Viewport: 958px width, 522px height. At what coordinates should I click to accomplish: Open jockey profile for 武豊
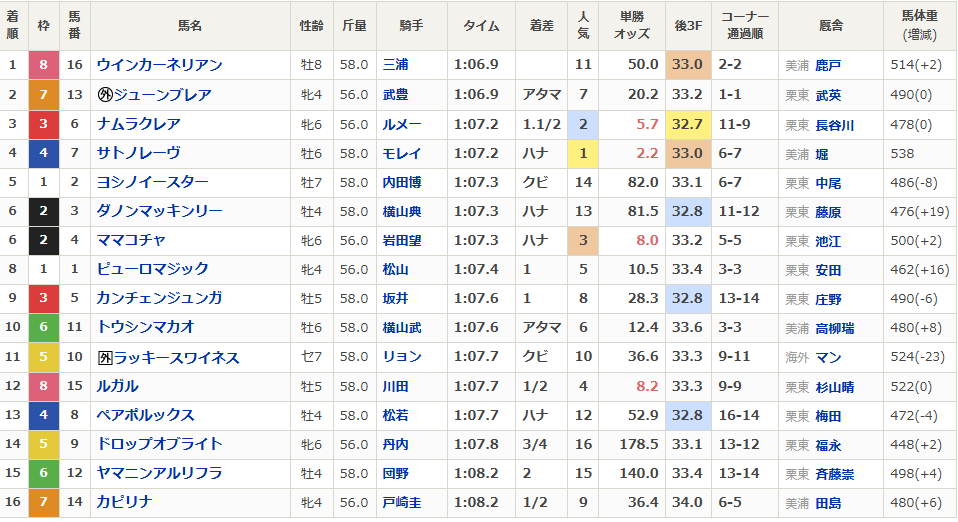point(396,95)
